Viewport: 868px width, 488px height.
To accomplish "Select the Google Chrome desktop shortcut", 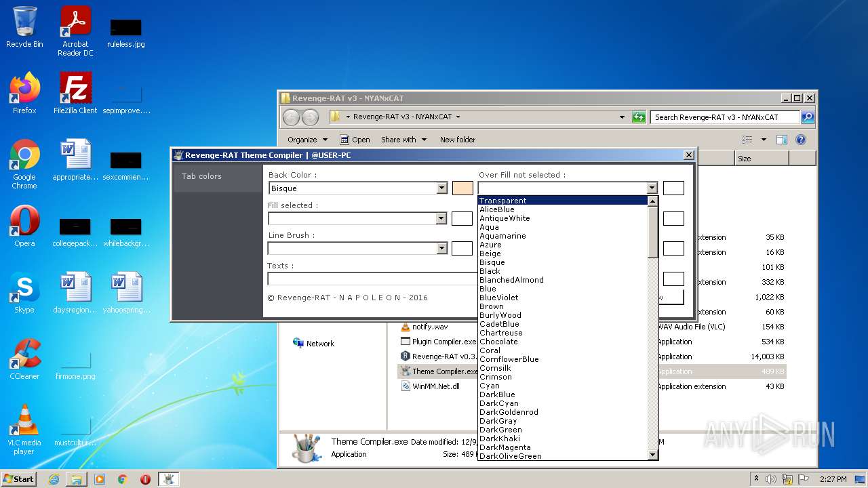I will coord(24,164).
